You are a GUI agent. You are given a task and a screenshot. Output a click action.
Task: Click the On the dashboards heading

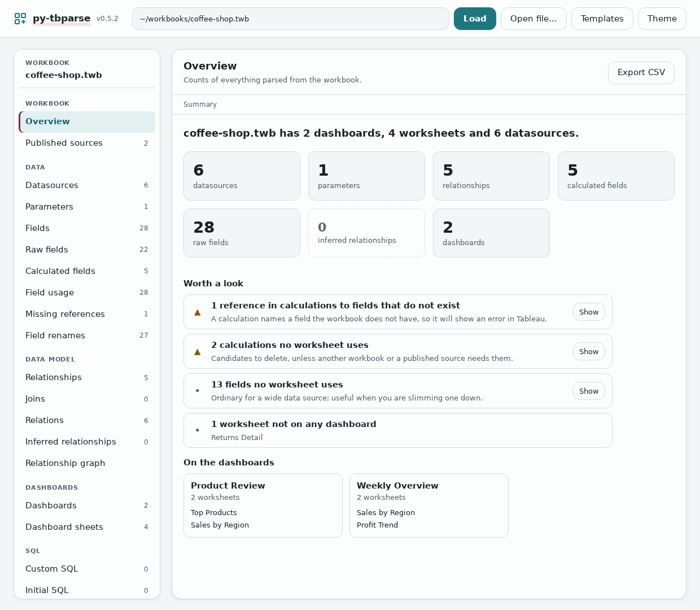coord(229,463)
